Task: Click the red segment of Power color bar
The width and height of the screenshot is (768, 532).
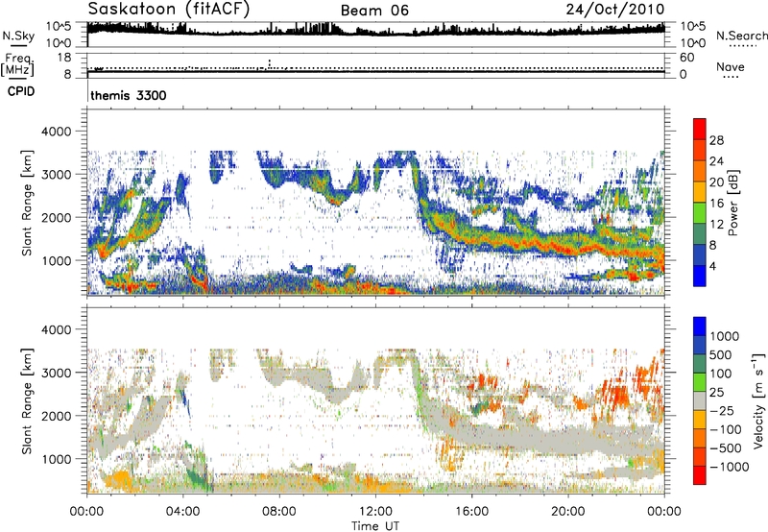Action: tap(700, 129)
